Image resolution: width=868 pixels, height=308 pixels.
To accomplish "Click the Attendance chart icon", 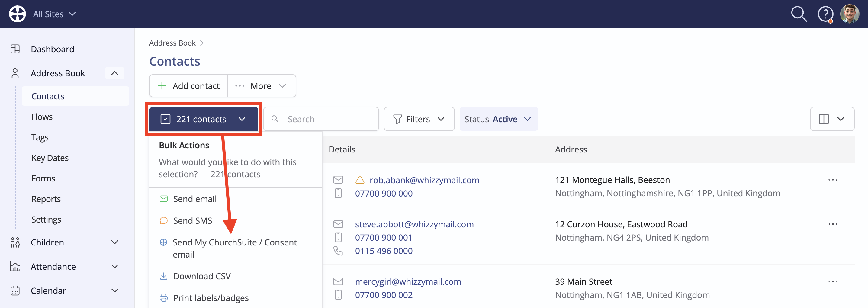I will pos(15,267).
